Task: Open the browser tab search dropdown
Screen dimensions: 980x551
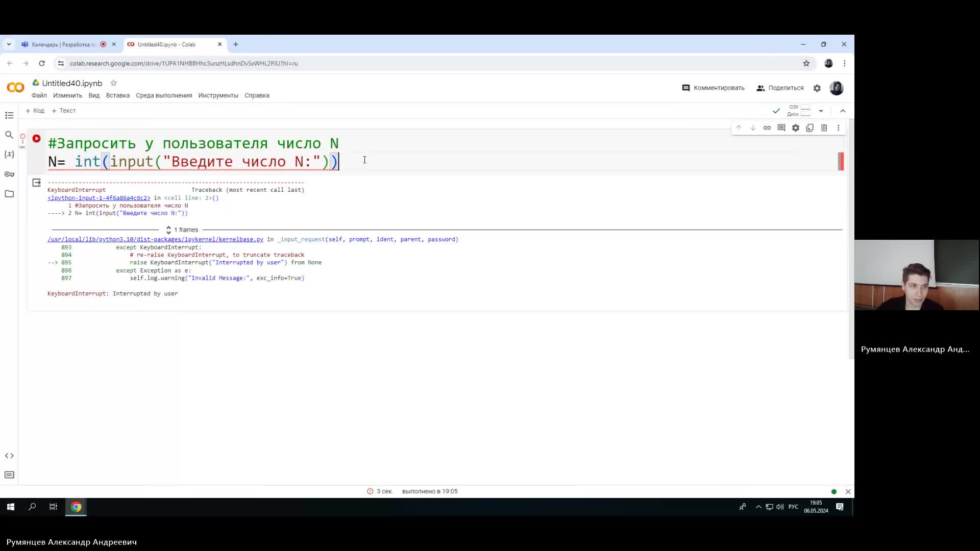Action: click(9, 44)
